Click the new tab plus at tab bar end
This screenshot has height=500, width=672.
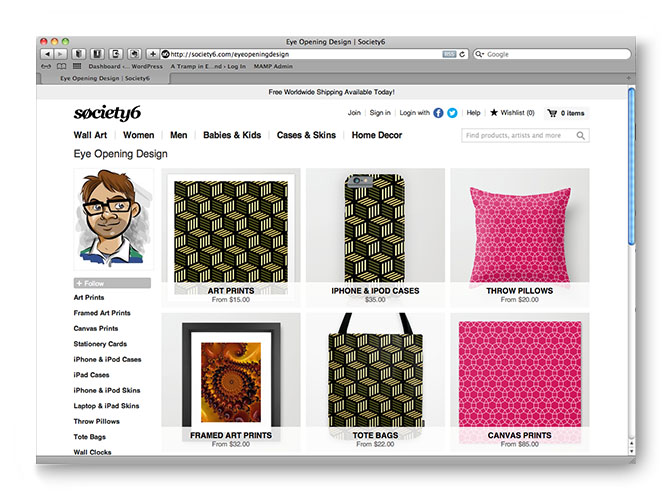(x=628, y=78)
